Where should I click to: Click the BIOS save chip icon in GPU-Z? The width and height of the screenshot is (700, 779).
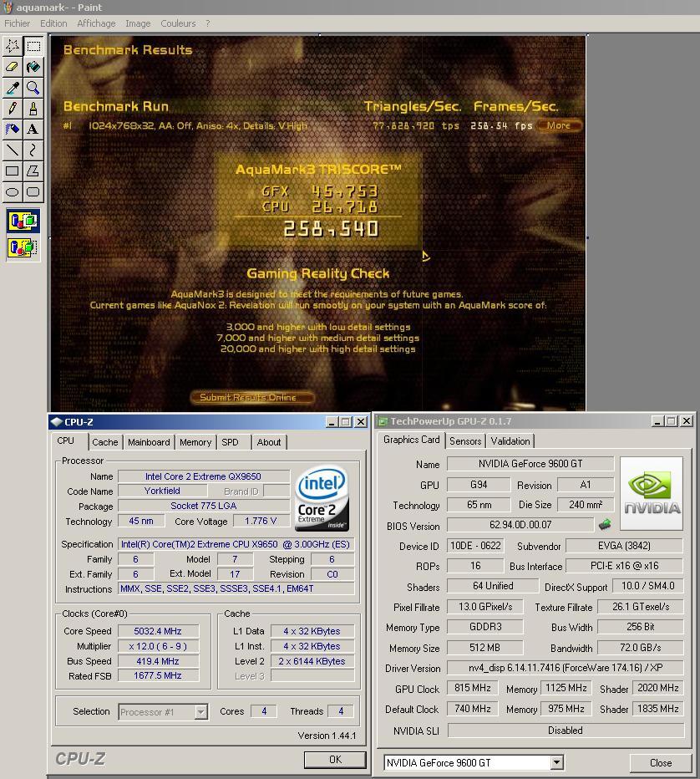coord(605,525)
